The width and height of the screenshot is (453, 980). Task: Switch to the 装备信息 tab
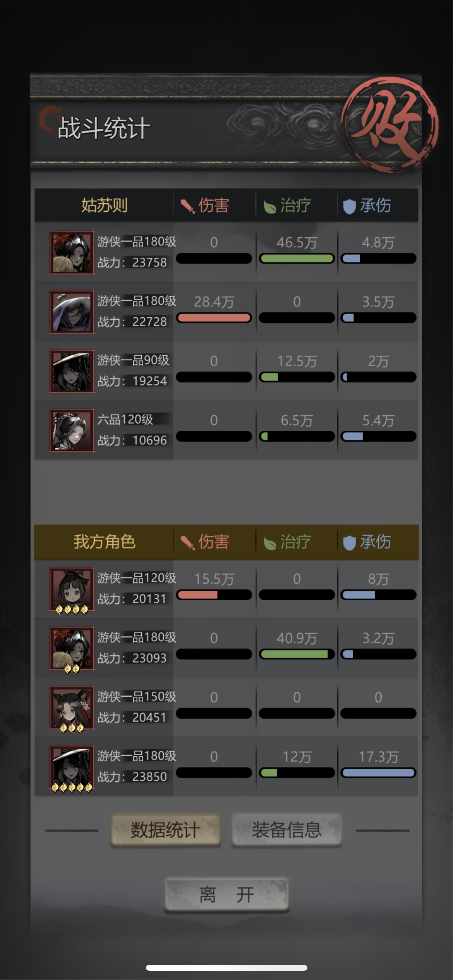[x=287, y=830]
